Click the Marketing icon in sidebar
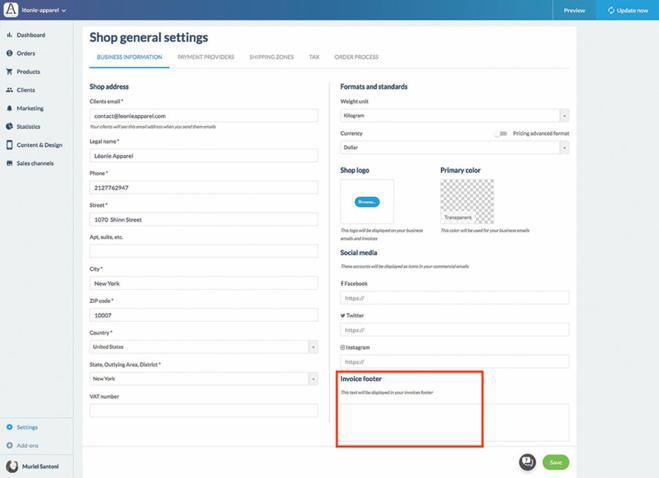659x478 pixels. [x=9, y=108]
